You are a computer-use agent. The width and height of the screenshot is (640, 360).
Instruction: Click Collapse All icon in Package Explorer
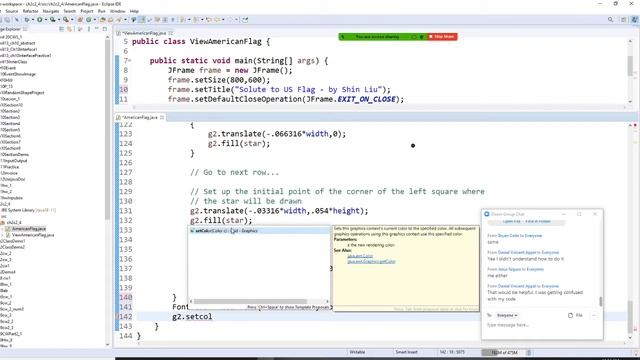(x=61, y=29)
